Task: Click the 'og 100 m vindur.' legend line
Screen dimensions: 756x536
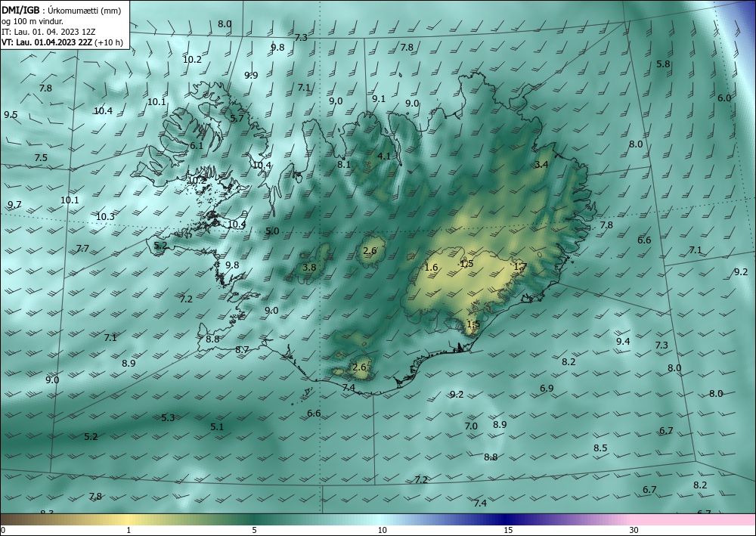Action: (x=33, y=21)
